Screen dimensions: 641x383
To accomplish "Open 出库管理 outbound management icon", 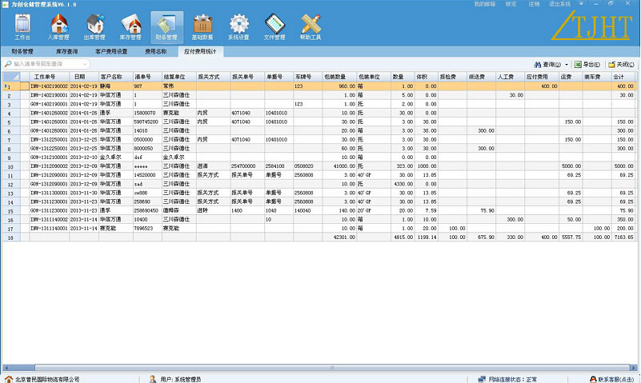I will (94, 27).
